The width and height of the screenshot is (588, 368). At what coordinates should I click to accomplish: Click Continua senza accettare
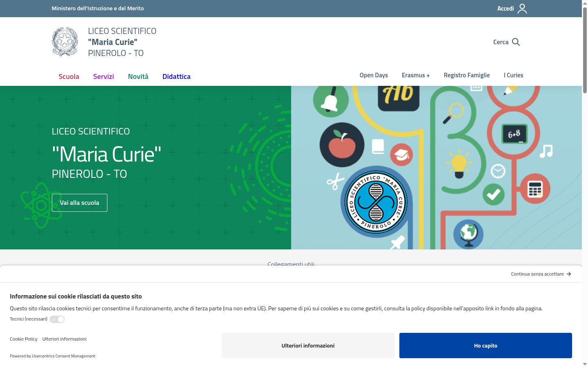[x=537, y=274]
